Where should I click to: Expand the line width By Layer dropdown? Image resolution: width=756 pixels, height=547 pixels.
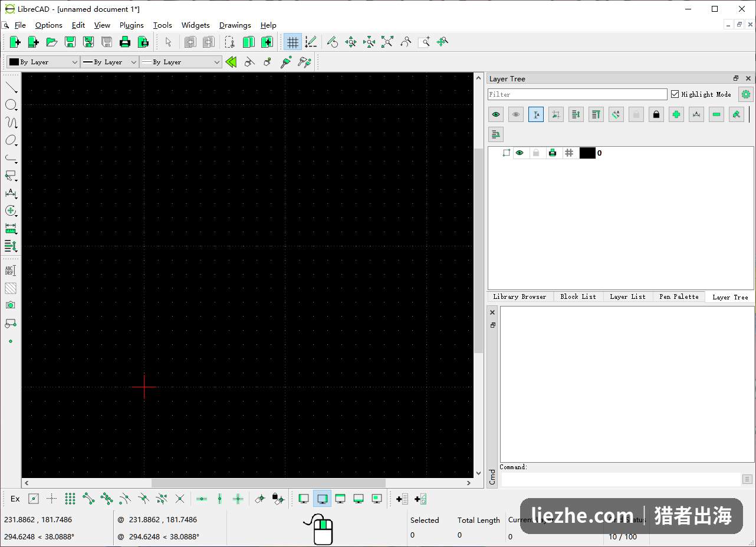click(110, 62)
